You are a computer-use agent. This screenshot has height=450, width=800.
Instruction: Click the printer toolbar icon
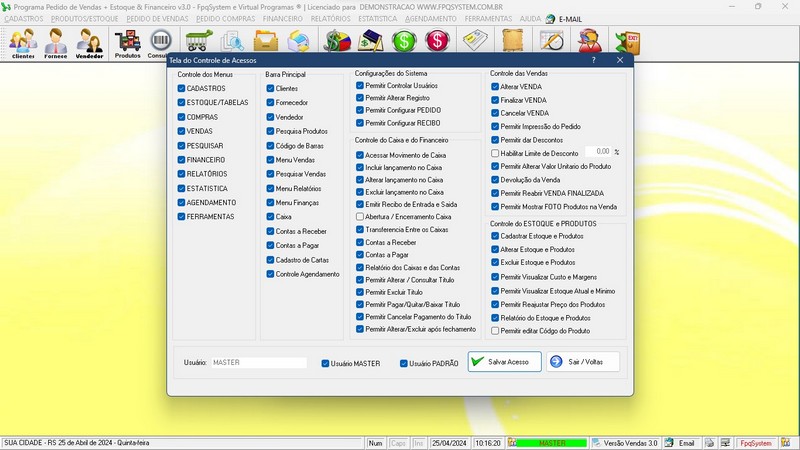298,41
